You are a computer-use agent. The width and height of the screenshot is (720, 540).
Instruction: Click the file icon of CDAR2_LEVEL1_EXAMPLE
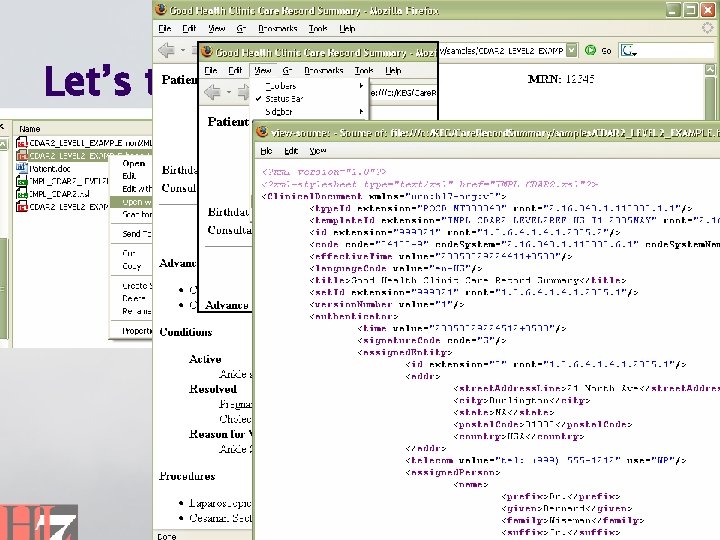click(22, 142)
